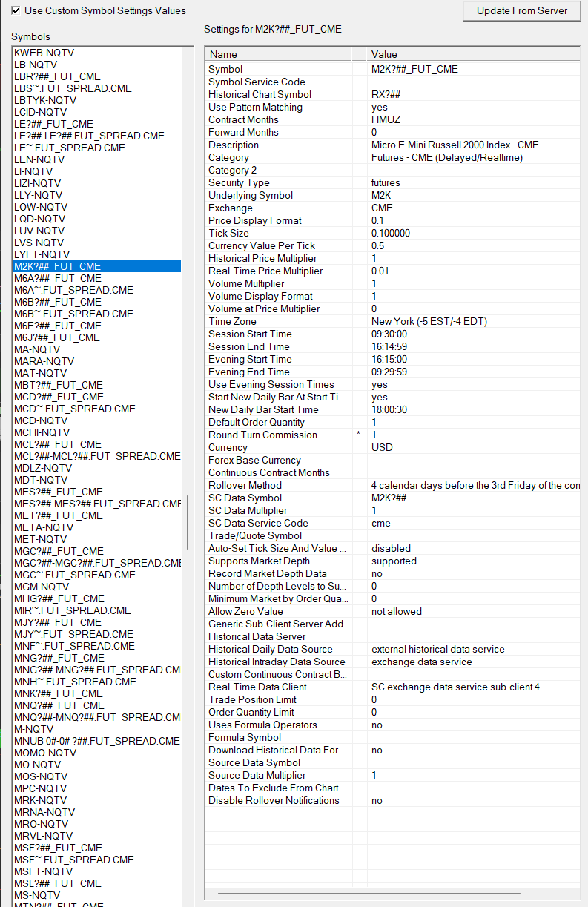Click Contract Months value HMUZ

point(386,119)
